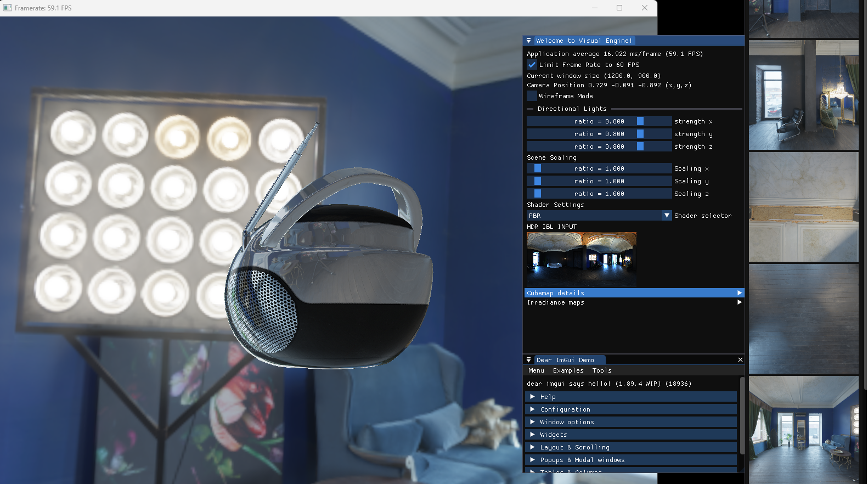Image resolution: width=868 pixels, height=484 pixels.
Task: Click the ornate ceiling cubemap face thumbnail
Action: pyautogui.click(x=804, y=207)
